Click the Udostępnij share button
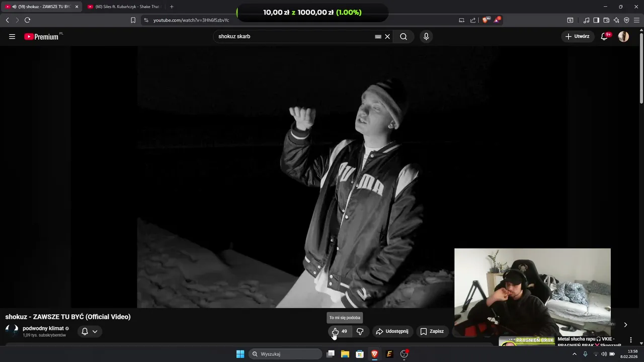This screenshot has height=362, width=644. [392, 331]
